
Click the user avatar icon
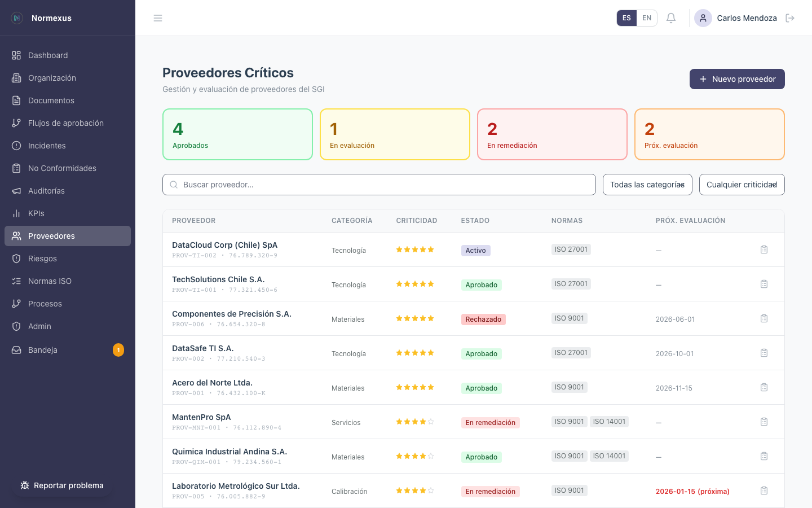(703, 18)
